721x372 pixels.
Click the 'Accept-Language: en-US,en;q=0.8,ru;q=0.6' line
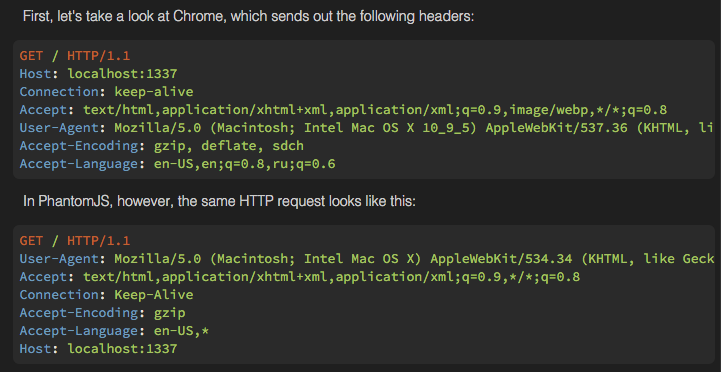point(177,164)
